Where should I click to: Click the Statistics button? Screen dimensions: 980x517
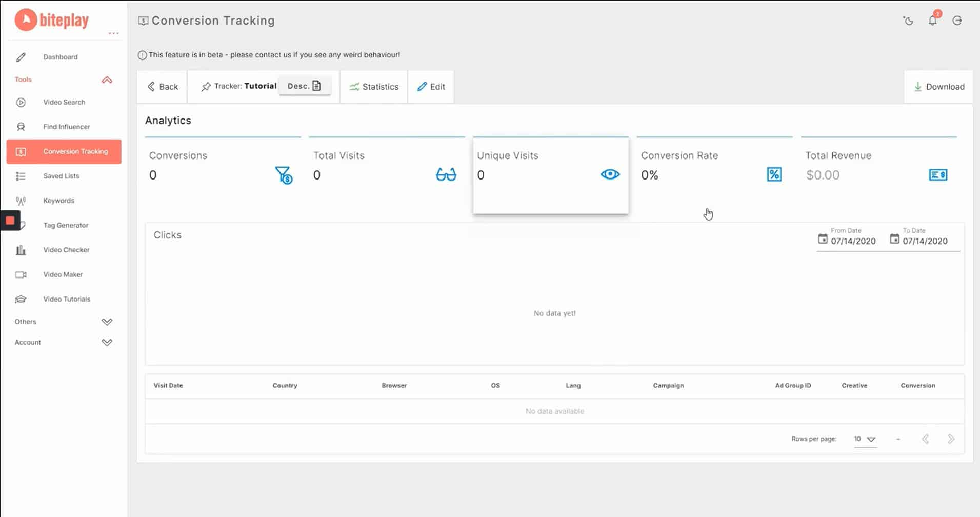pyautogui.click(x=374, y=87)
